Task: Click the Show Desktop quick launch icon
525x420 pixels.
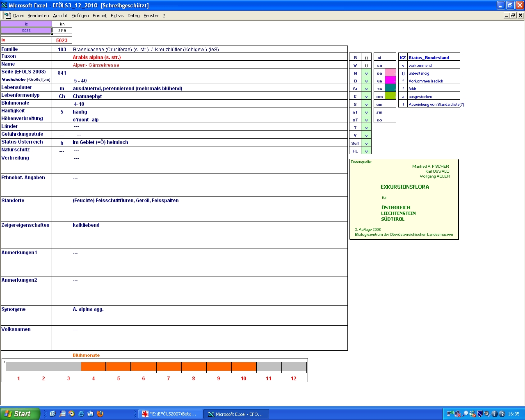Action: click(x=52, y=414)
